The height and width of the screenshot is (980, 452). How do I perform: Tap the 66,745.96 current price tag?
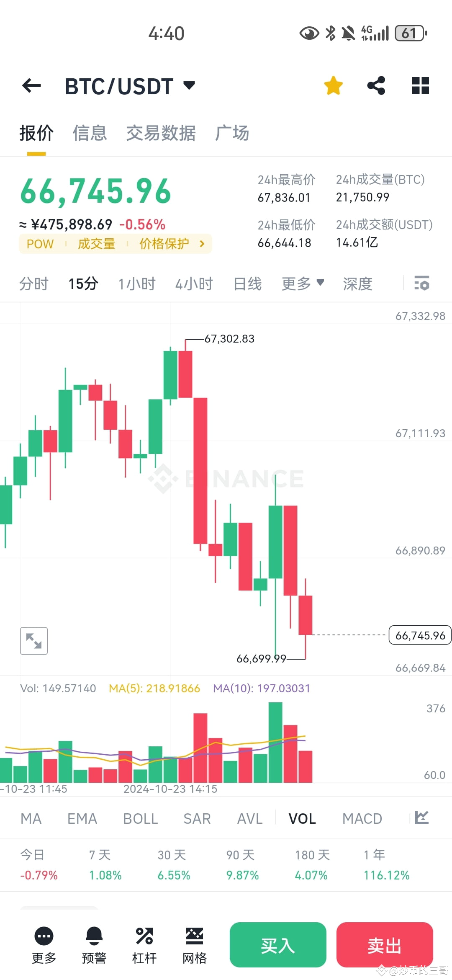coord(419,635)
